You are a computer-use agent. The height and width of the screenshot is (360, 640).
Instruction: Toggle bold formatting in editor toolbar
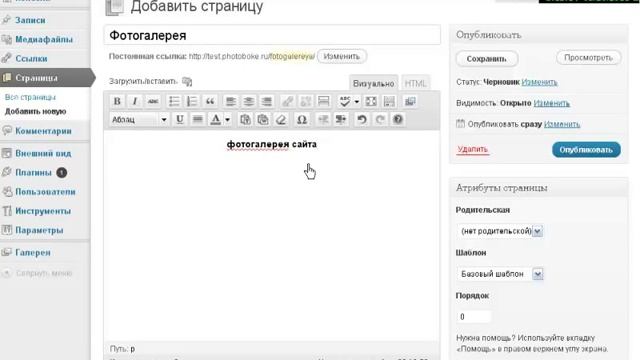pos(117,101)
